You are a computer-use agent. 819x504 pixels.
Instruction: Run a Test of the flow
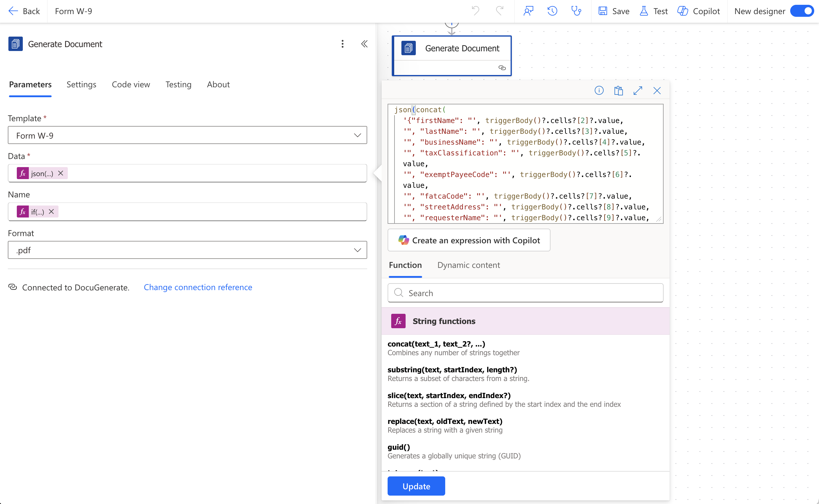(653, 11)
